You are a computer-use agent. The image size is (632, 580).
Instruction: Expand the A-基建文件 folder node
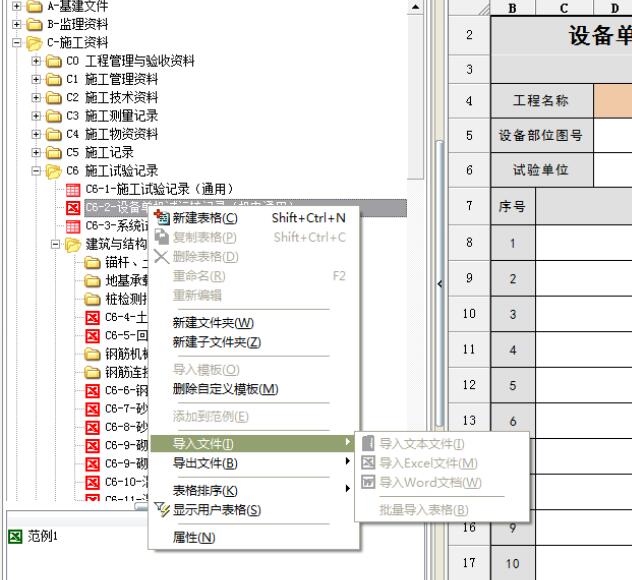(17, 6)
